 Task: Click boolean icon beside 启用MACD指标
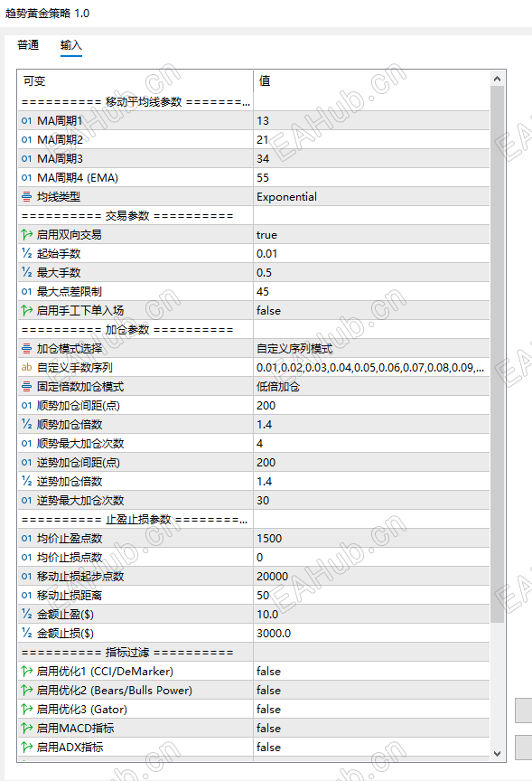click(26, 729)
